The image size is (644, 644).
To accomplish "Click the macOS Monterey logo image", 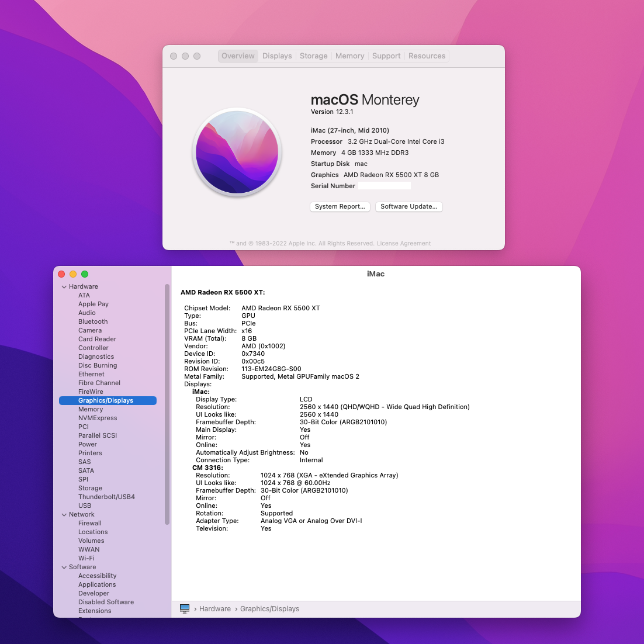I will tap(237, 152).
